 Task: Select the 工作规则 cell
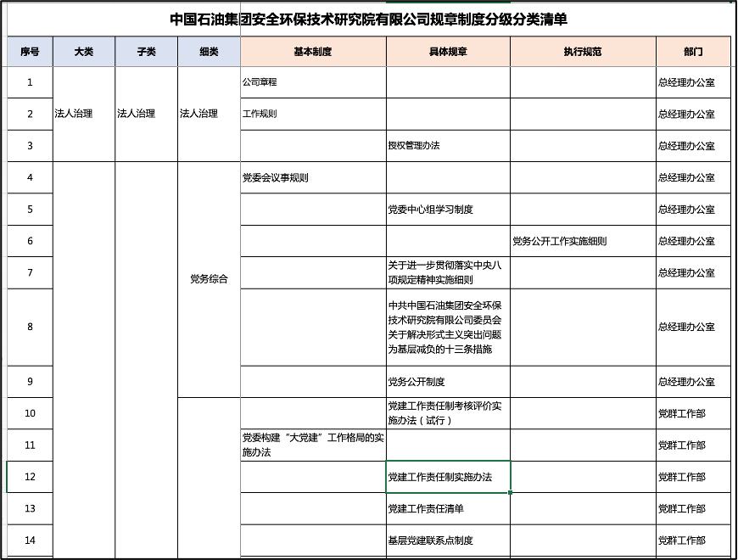point(313,114)
